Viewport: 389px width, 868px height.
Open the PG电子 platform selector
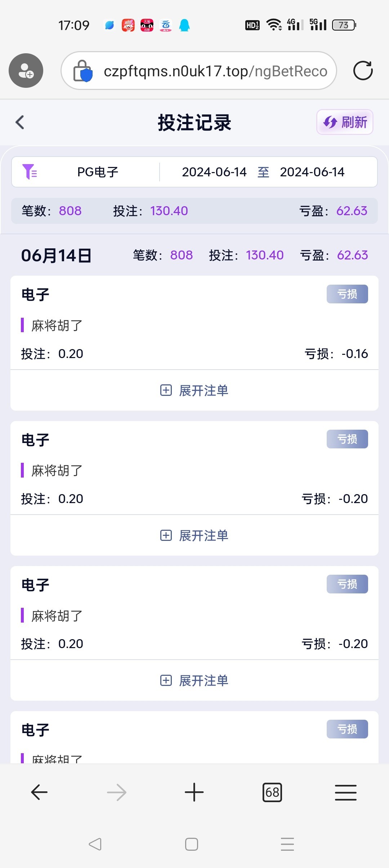98,172
